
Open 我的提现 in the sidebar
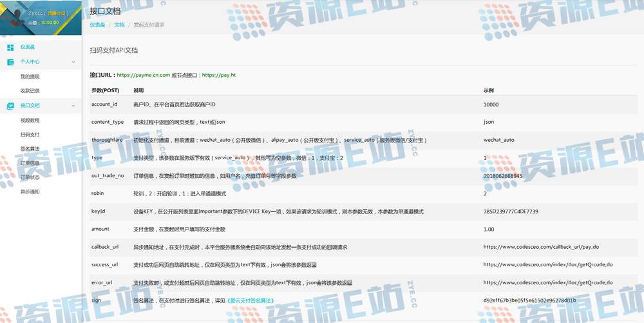[x=30, y=77]
